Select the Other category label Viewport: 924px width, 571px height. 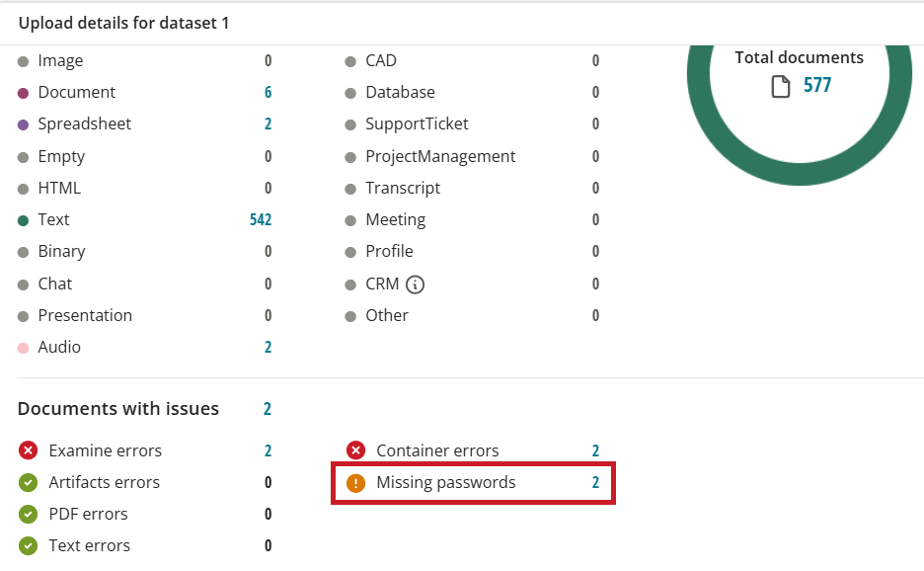pyautogui.click(x=387, y=315)
